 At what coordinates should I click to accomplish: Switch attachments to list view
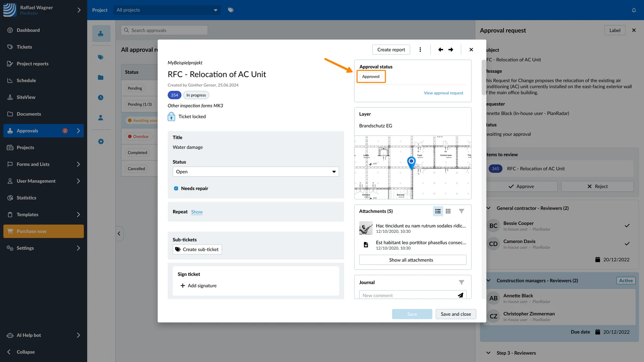tap(438, 211)
